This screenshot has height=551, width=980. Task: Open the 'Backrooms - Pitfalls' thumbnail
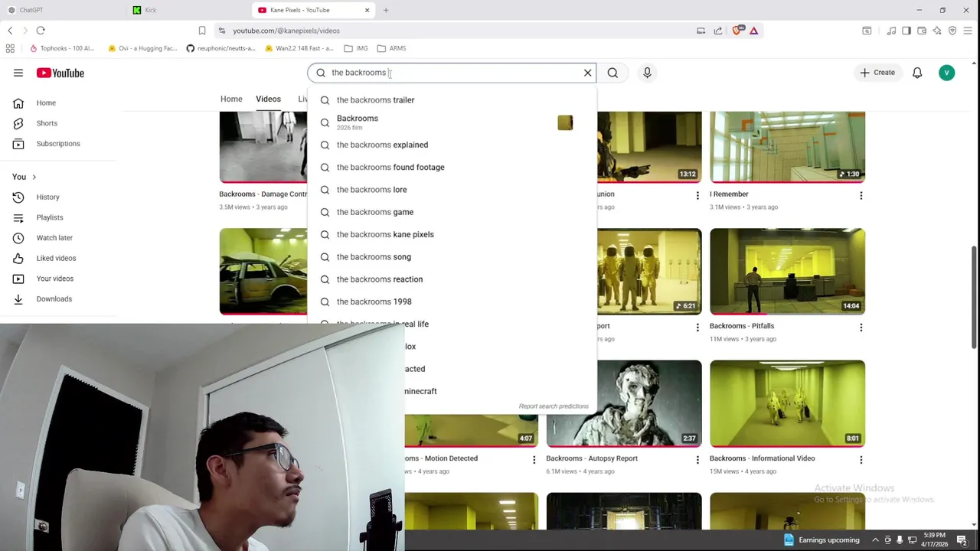tap(787, 272)
